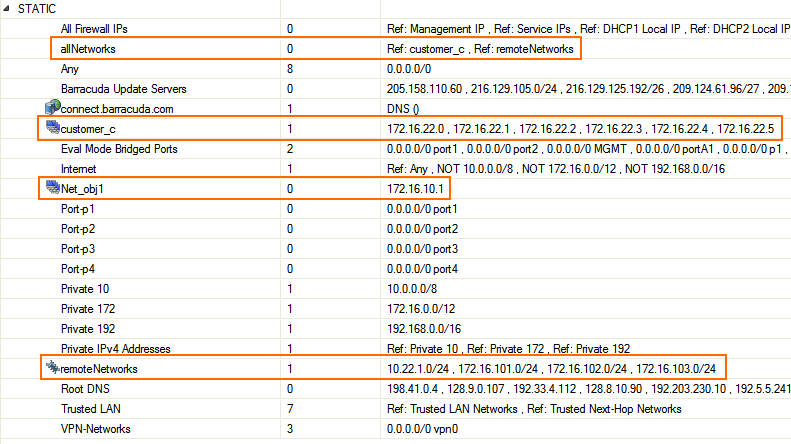
Task: Select Private IPv4 Addresses row
Action: (116, 349)
